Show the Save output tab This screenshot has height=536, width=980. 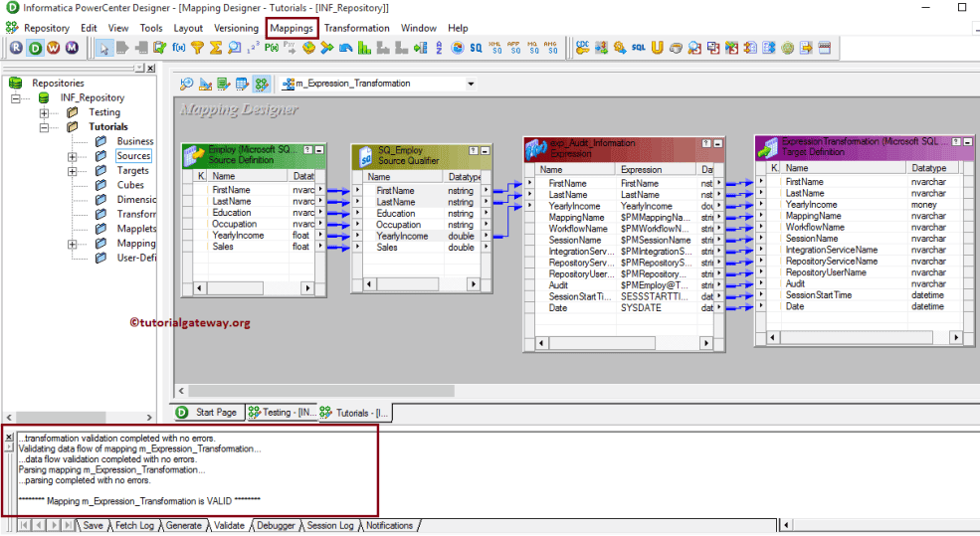[x=93, y=525]
